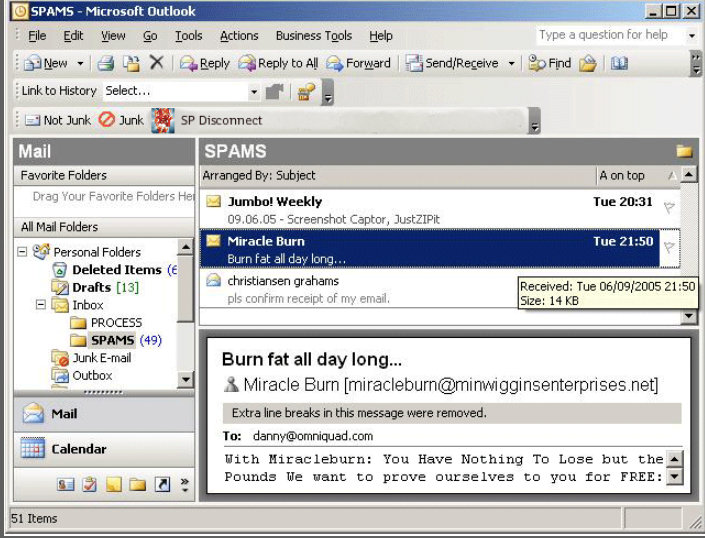Click the All Mail Folders header

(104, 227)
